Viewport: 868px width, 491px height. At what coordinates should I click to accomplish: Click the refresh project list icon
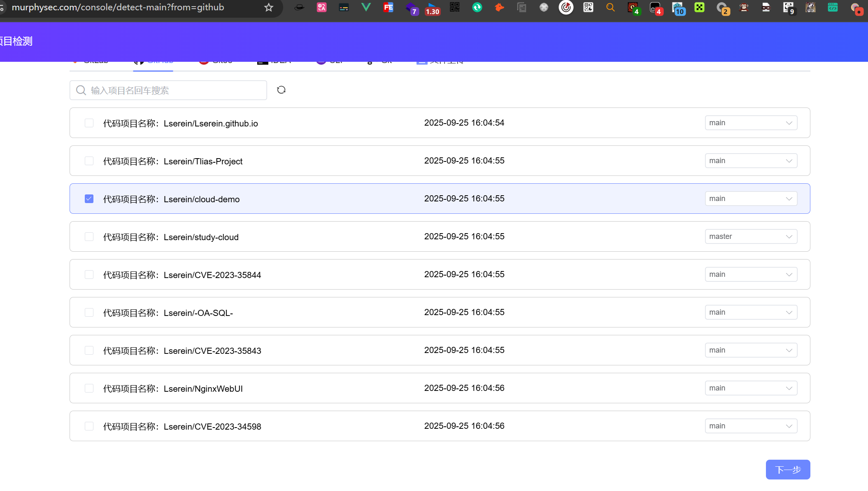click(x=281, y=90)
